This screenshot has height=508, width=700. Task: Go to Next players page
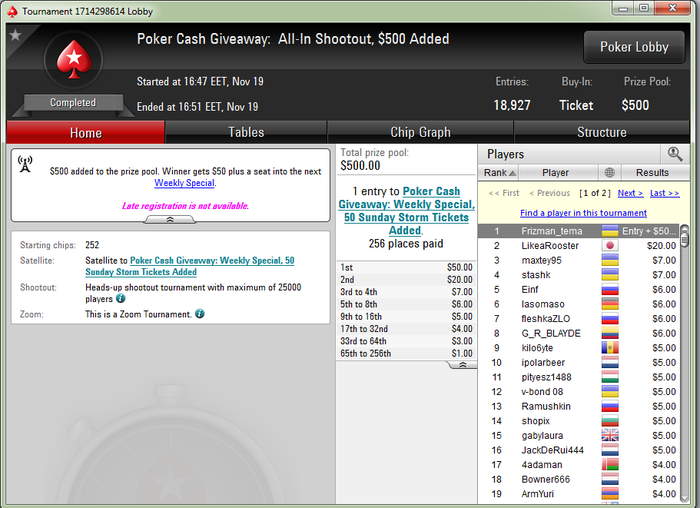coord(630,193)
